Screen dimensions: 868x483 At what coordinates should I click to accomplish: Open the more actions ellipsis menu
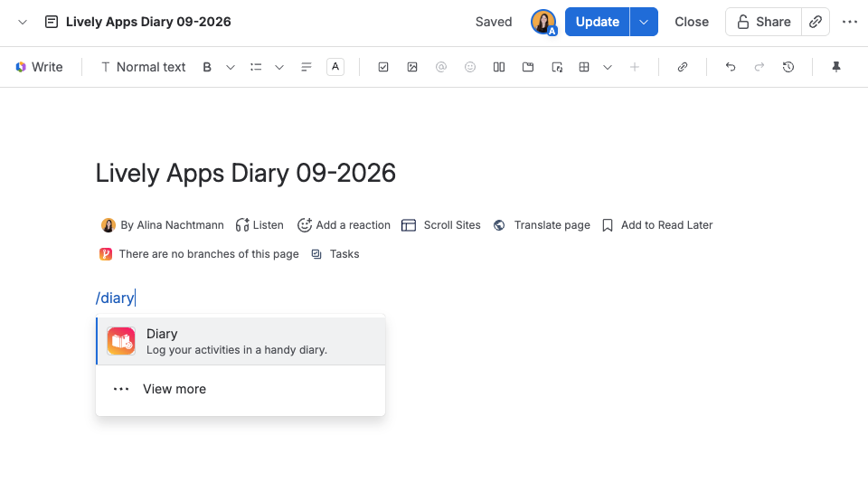850,22
